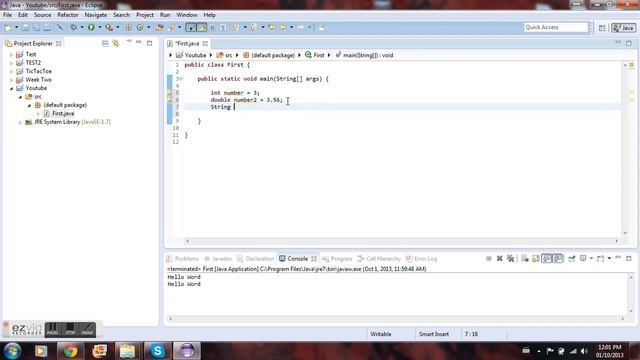Open the New file dropdown arrow
The width and height of the screenshot is (640, 360).
pos(16,27)
